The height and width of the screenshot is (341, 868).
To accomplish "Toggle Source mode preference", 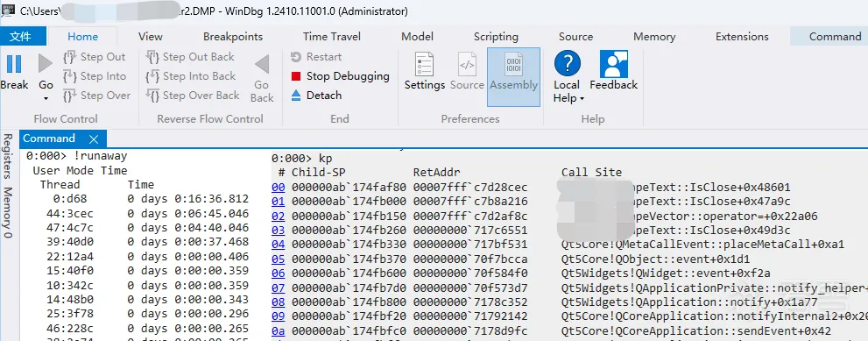I will [467, 72].
